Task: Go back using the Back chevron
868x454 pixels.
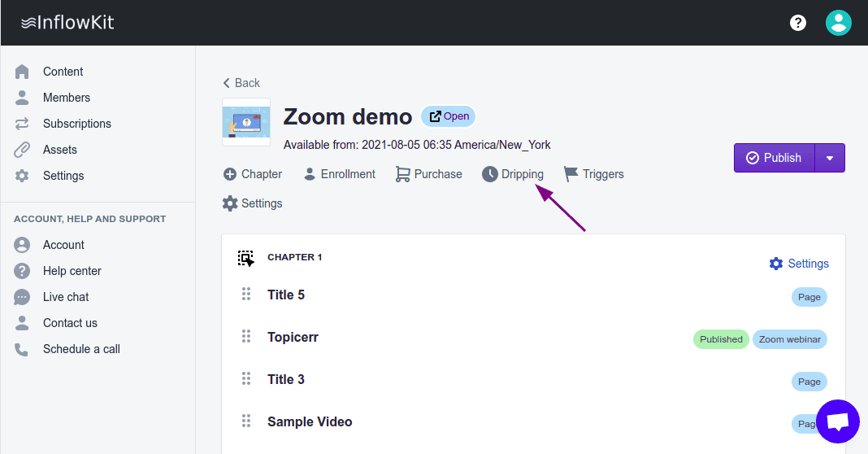Action: coord(227,83)
